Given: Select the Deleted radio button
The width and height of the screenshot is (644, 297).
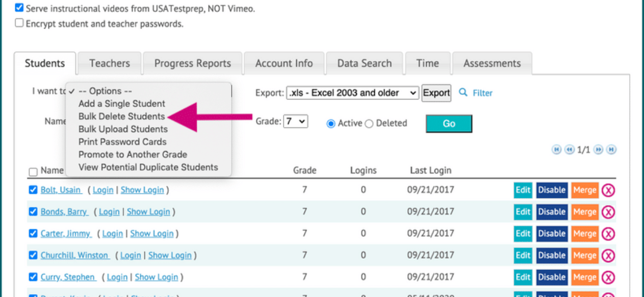Looking at the screenshot, I should [369, 123].
